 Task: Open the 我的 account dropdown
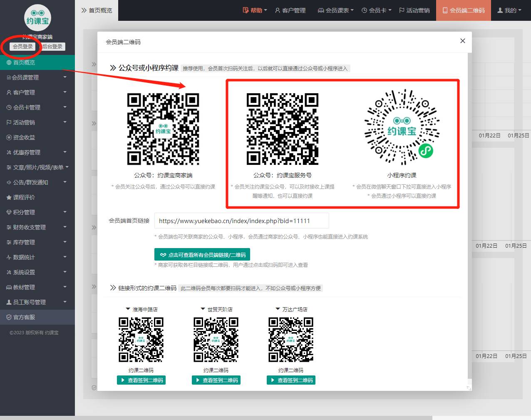tap(509, 10)
